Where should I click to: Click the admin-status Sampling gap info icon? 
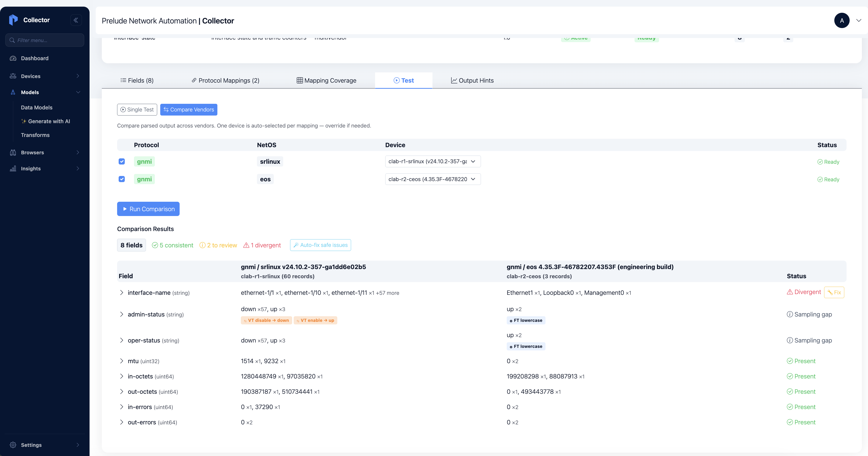coord(789,314)
